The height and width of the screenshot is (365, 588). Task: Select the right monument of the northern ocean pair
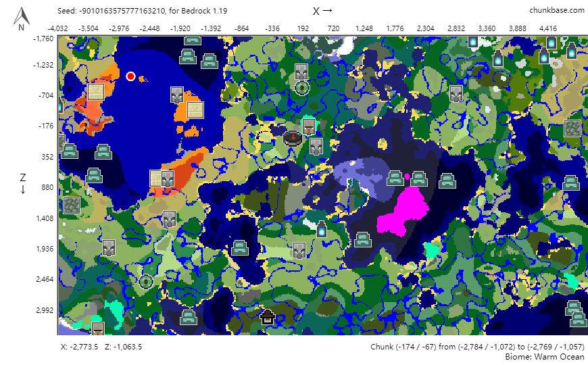[210, 61]
